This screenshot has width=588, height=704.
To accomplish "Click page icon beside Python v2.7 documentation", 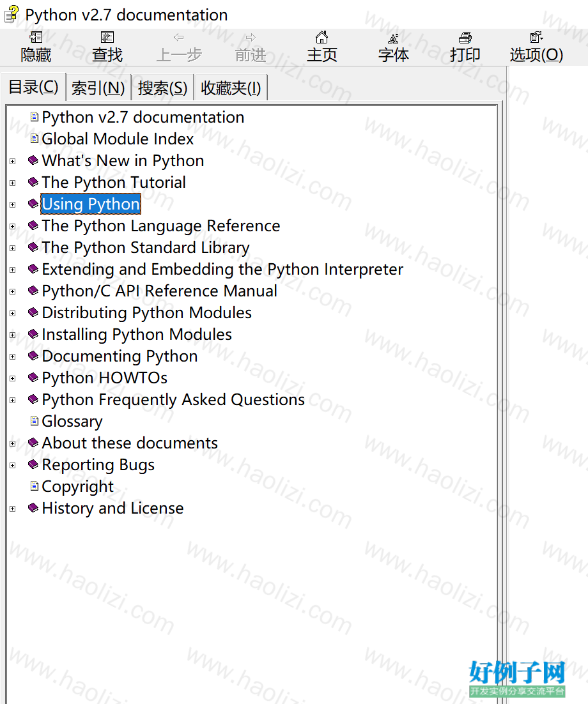I will 34,117.
